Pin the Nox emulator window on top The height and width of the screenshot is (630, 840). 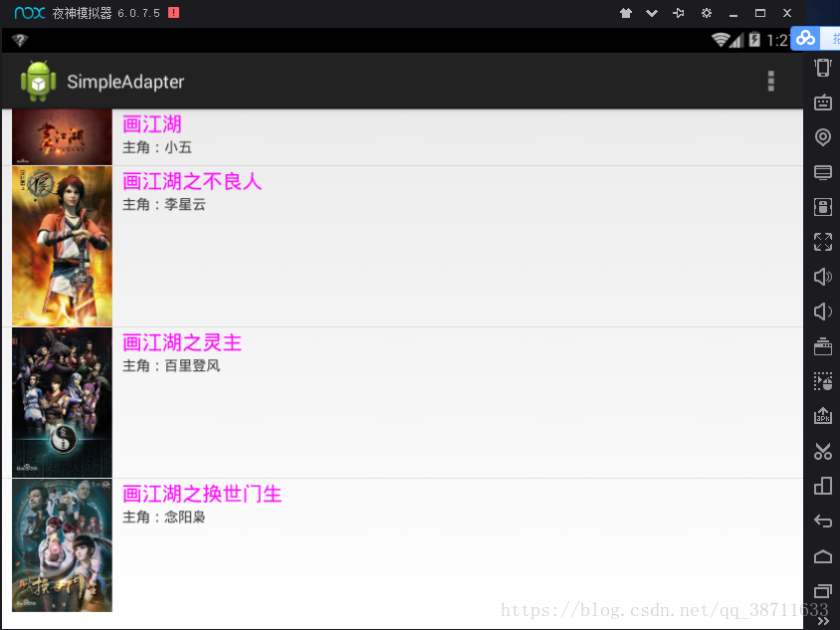pos(678,13)
